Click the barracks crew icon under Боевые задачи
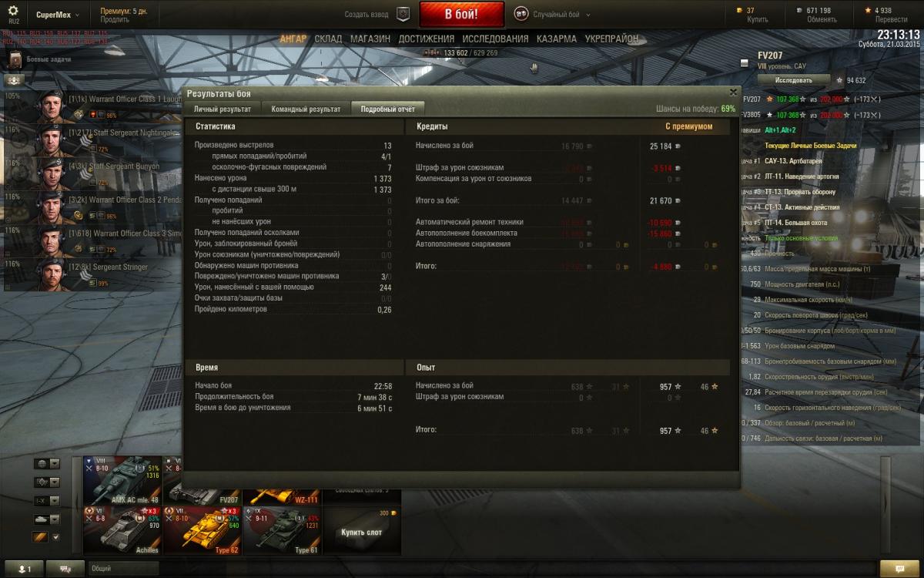This screenshot has height=578, width=924. (15, 80)
